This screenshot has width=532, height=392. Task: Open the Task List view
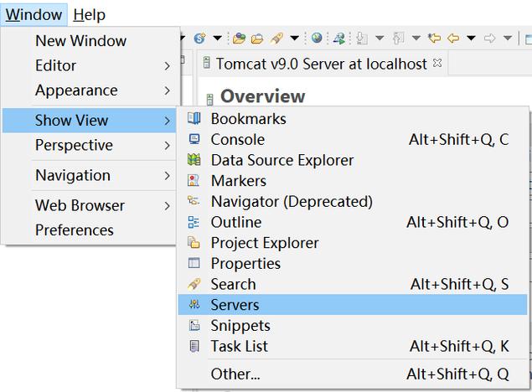click(x=239, y=346)
